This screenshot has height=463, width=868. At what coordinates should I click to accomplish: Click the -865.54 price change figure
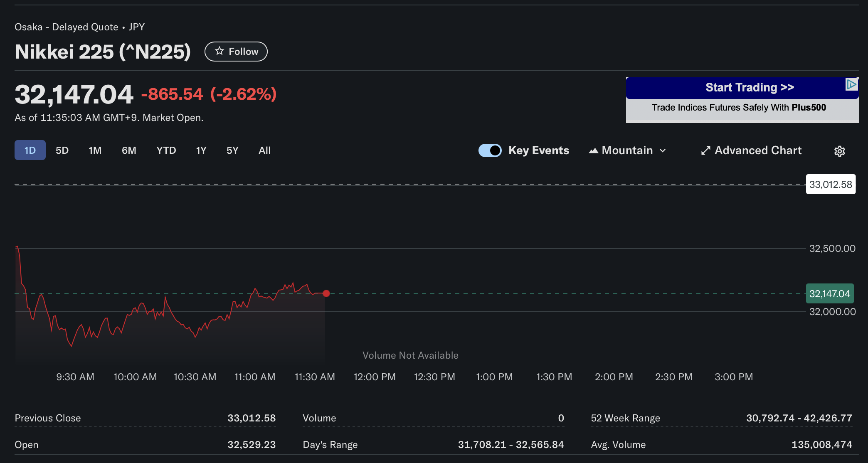(172, 94)
